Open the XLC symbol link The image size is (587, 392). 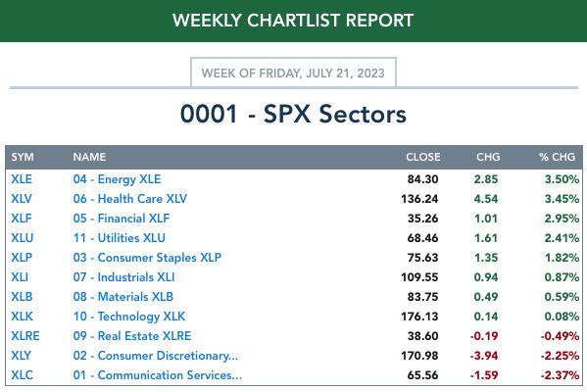pyautogui.click(x=22, y=374)
